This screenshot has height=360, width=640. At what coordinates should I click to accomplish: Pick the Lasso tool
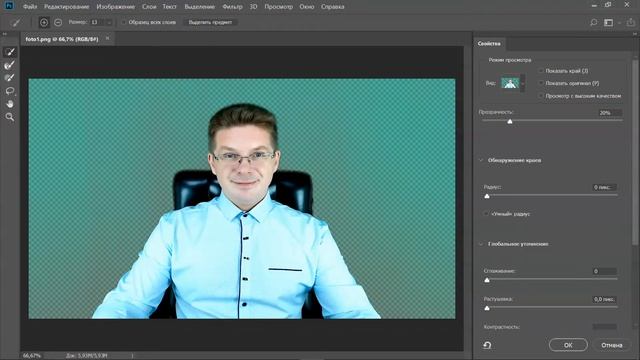coord(10,91)
